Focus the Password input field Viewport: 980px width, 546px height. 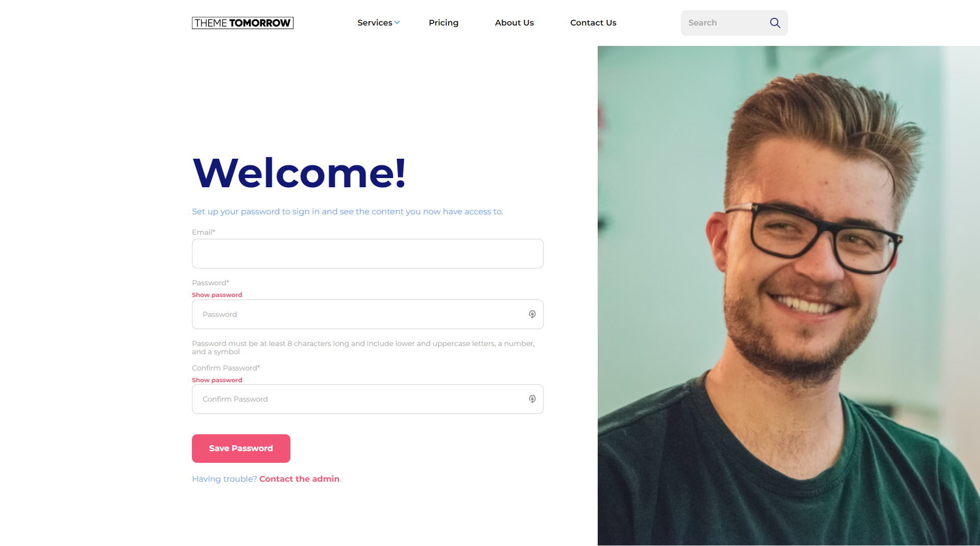point(367,314)
